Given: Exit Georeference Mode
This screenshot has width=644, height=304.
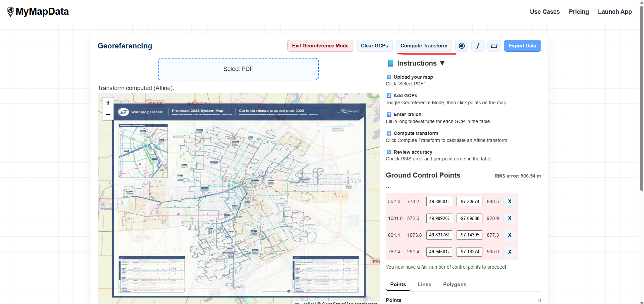Looking at the screenshot, I should point(320,46).
